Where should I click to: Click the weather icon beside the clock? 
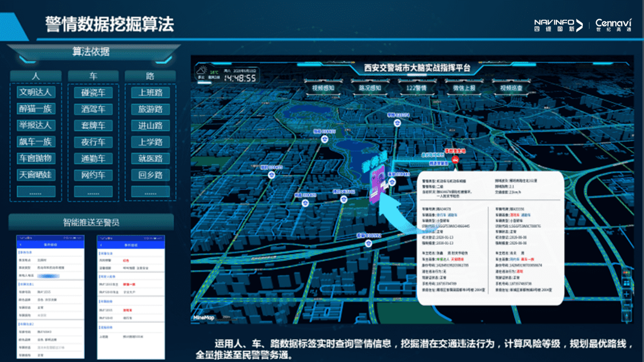tap(202, 72)
